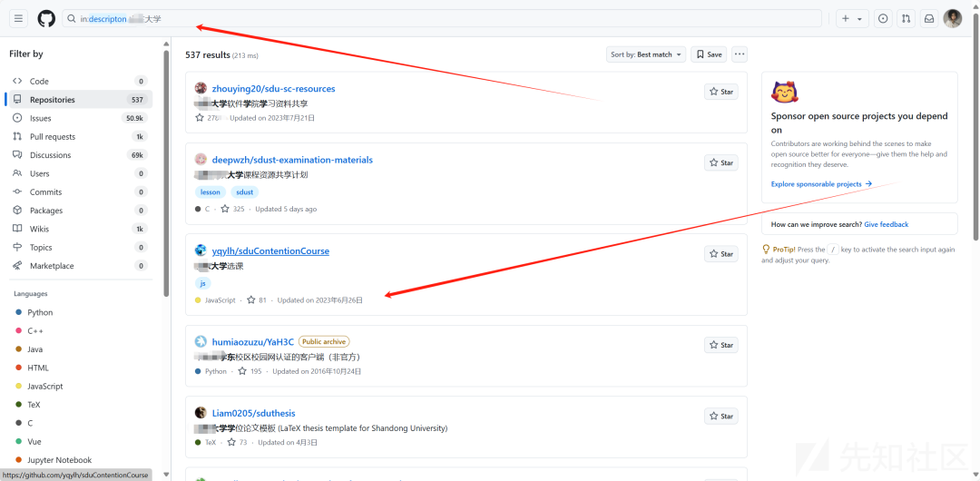Click the sdust topic tag
Screen dimensions: 980x481
[245, 192]
